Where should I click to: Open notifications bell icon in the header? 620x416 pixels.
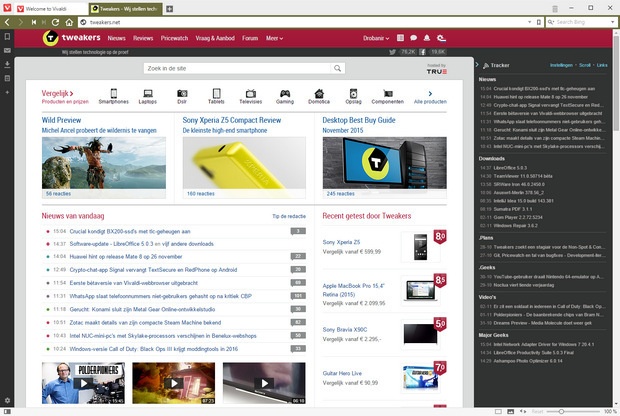click(x=427, y=38)
